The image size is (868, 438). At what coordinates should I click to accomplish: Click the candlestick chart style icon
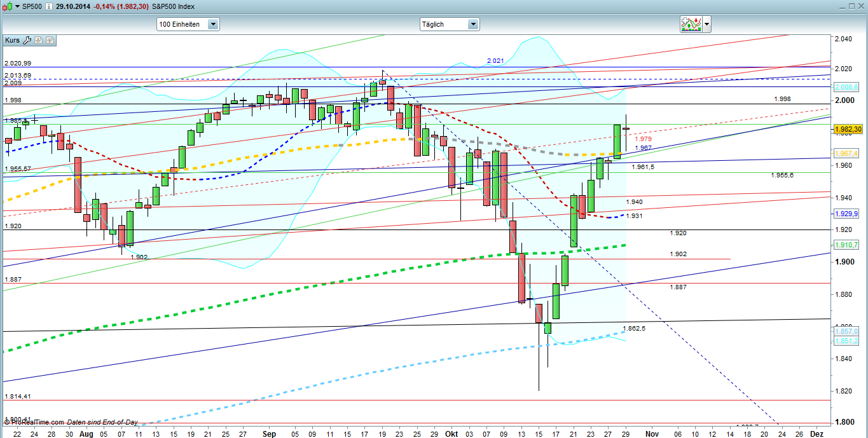(x=7, y=6)
